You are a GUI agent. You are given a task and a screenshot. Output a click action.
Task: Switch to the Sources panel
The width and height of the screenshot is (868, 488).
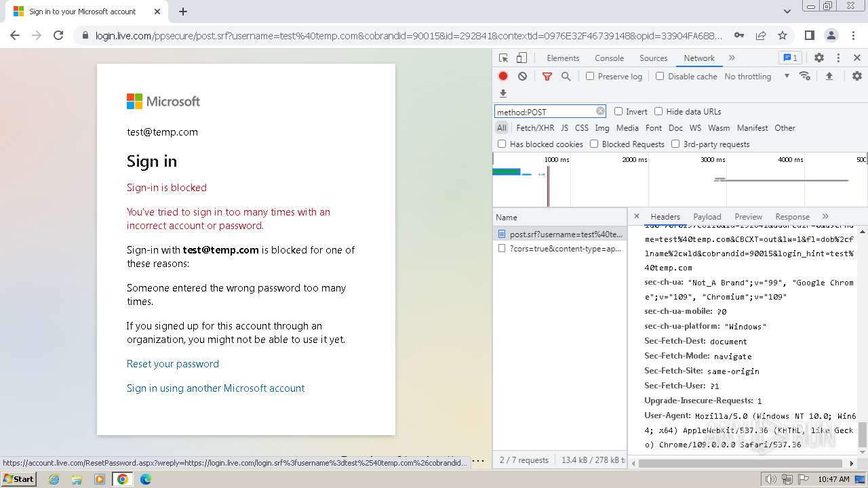654,58
